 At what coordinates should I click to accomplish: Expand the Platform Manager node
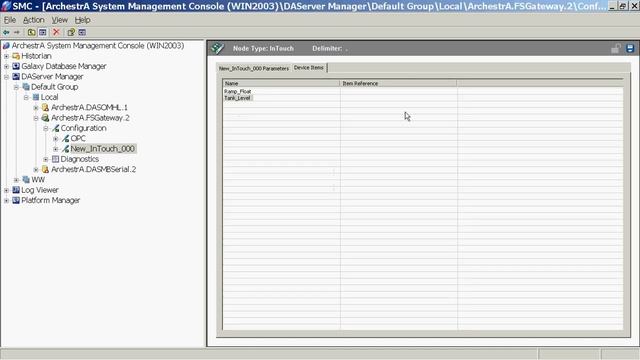pos(7,200)
